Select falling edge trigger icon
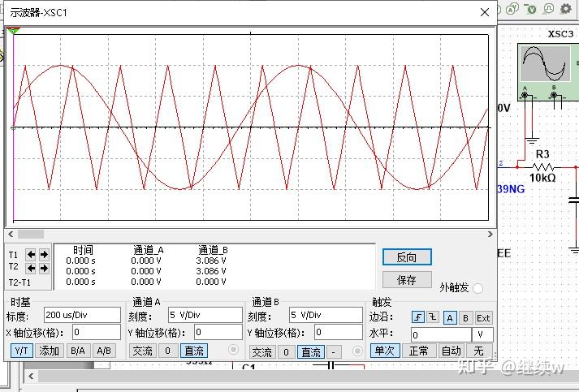 point(433,317)
